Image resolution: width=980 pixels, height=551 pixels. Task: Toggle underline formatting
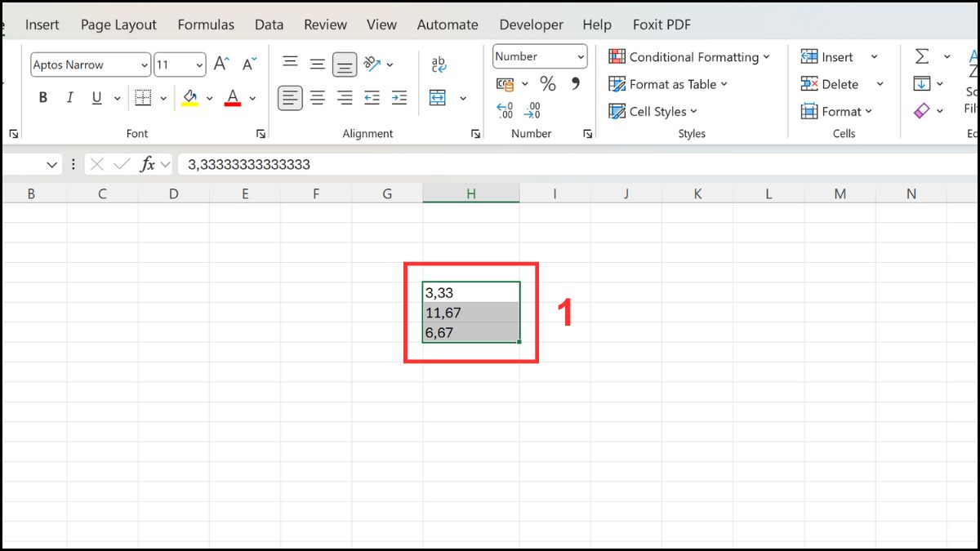point(96,97)
